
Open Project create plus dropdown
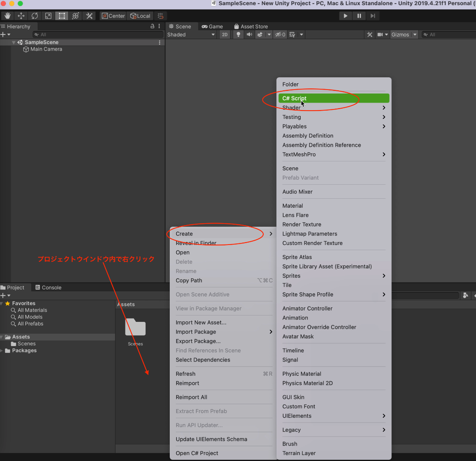5,295
